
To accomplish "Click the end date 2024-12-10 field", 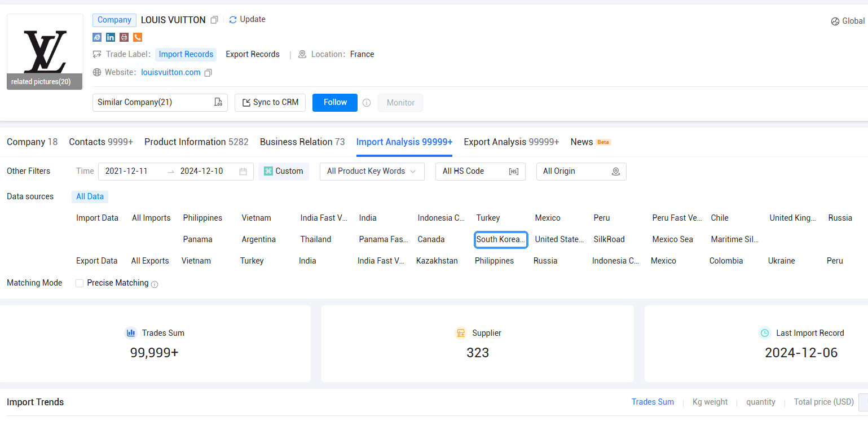I will tap(202, 172).
